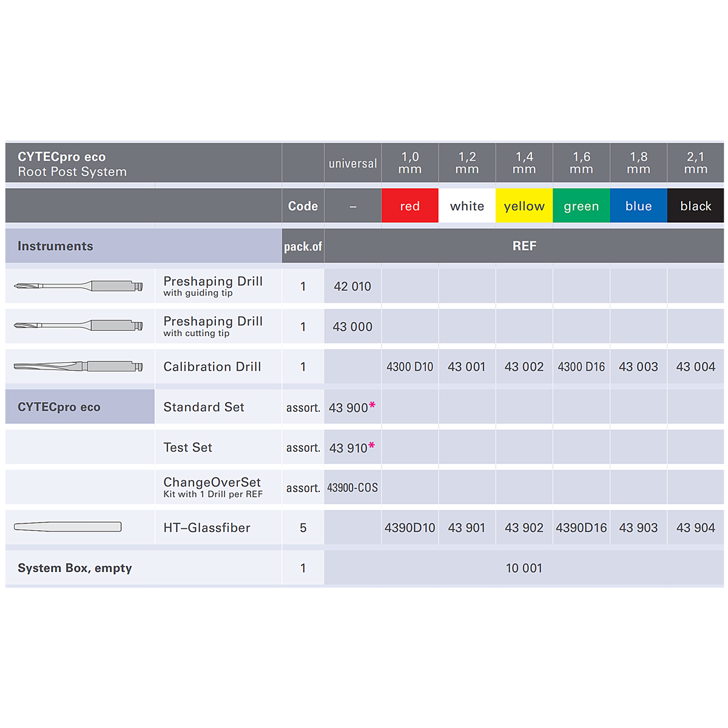Select the white color code cell

click(467, 206)
